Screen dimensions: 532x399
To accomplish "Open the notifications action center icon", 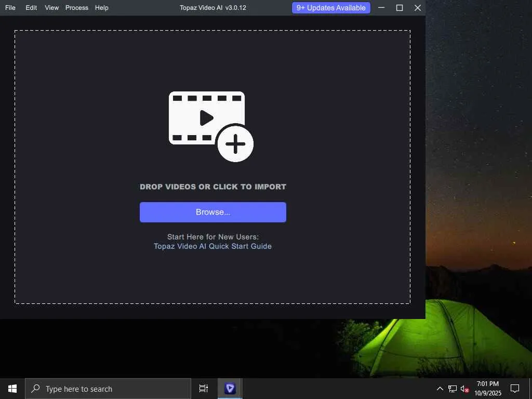I will 515,389.
